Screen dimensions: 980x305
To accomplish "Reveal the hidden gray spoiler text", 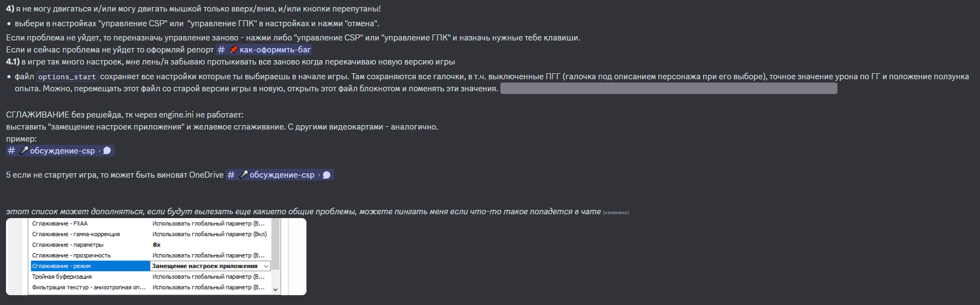I will point(669,89).
